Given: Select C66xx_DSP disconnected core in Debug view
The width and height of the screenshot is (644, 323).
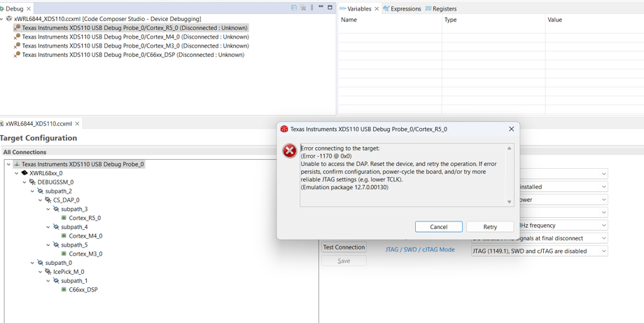Looking at the screenshot, I should tap(133, 55).
